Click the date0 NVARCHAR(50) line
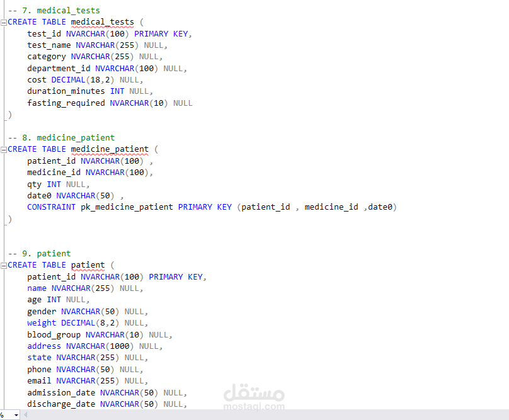 point(75,196)
